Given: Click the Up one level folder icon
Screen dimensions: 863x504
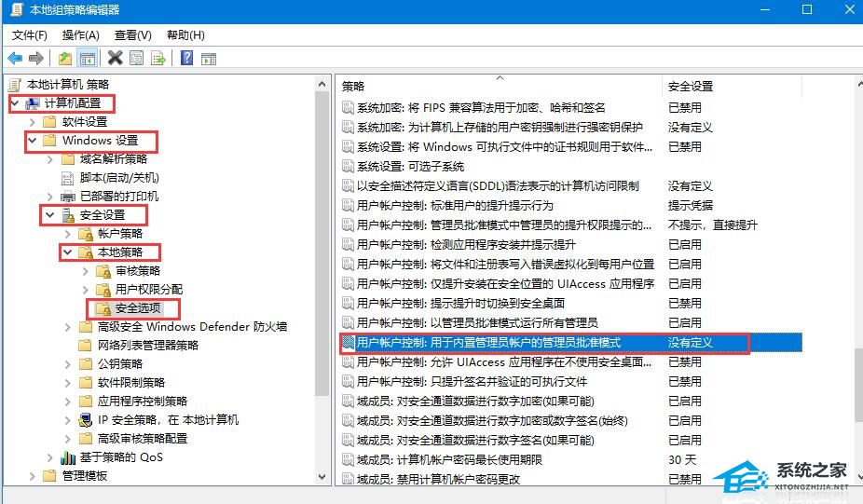Looking at the screenshot, I should [x=65, y=58].
